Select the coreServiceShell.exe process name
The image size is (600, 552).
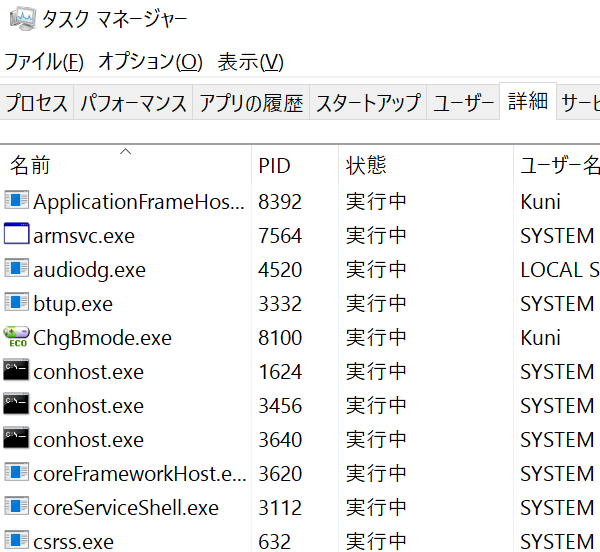(126, 508)
